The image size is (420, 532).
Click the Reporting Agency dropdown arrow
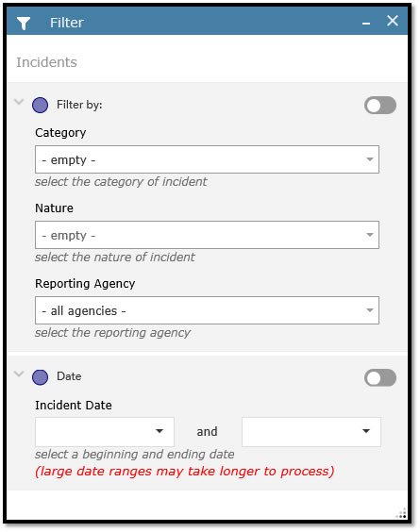(370, 310)
